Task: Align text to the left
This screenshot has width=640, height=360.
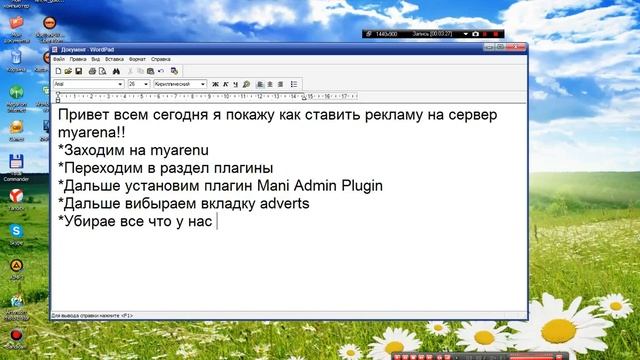Action: [x=260, y=84]
